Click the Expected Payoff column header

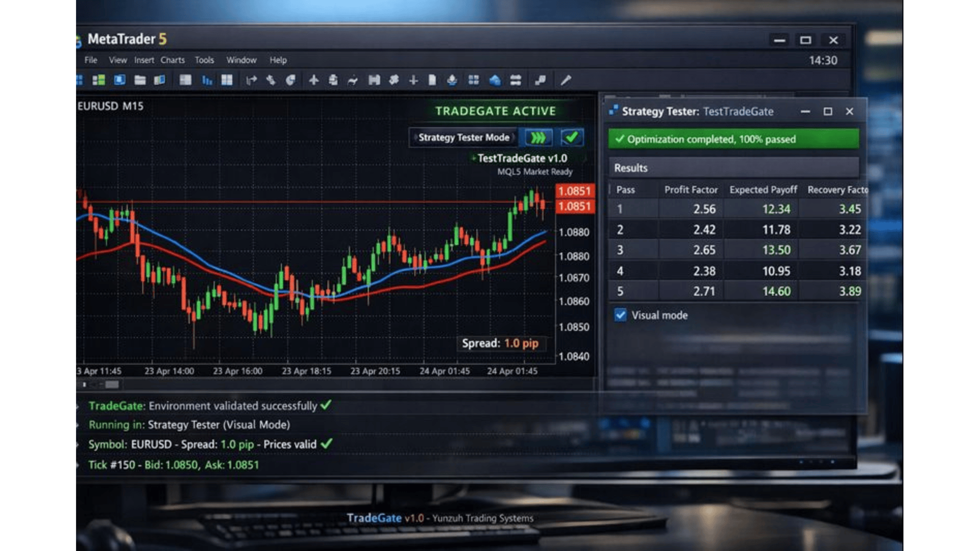click(x=763, y=190)
